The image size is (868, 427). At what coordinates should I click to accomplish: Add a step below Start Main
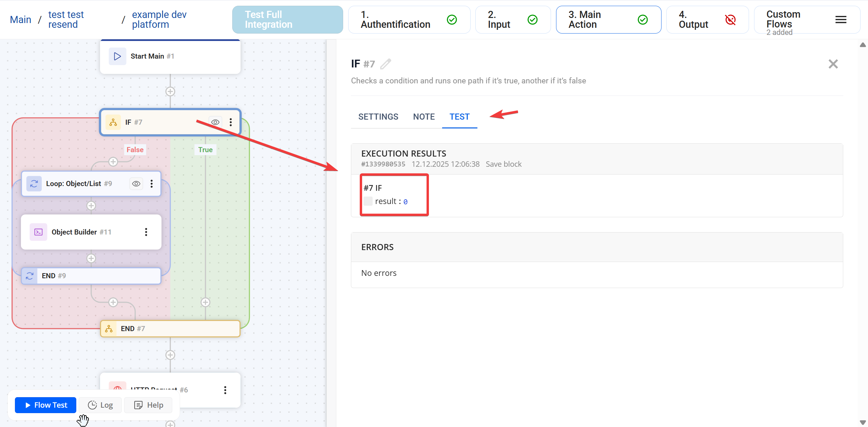(170, 91)
